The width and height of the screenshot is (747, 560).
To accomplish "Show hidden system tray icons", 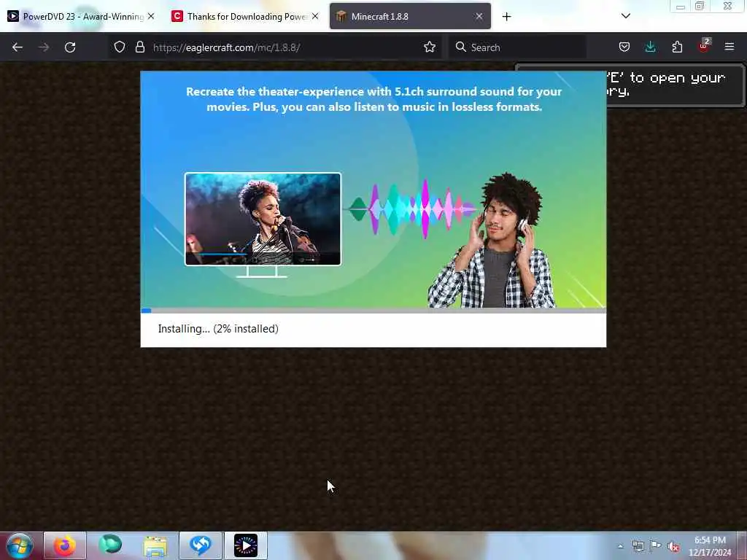I will point(620,546).
